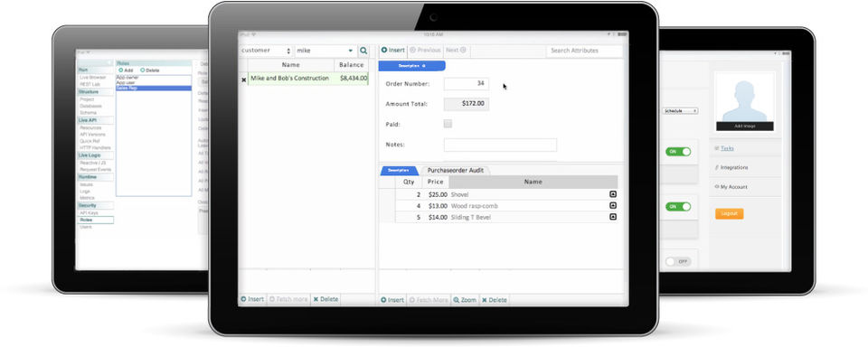Click the Logout button on right tablet
Viewport: 868px width, 347px height.
point(729,213)
